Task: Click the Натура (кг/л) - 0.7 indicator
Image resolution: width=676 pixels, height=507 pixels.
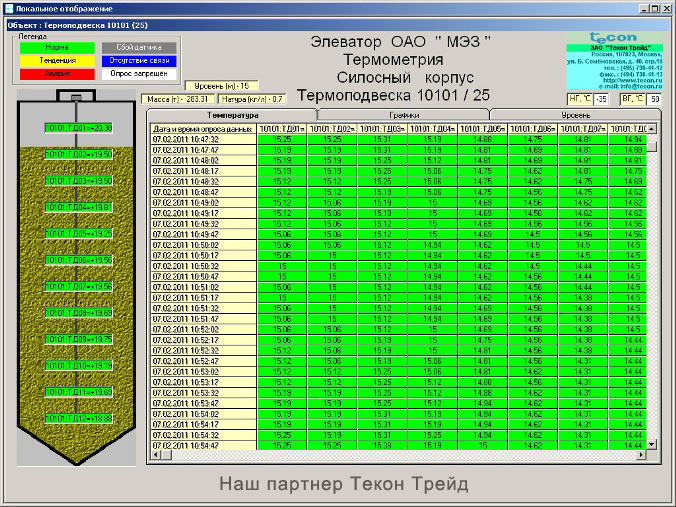Action: 252,99
